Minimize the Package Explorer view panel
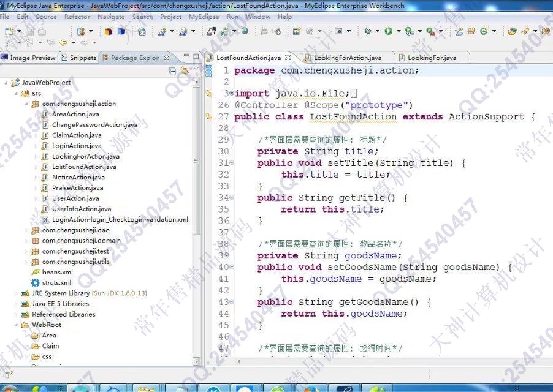553x392 pixels. pos(186,56)
